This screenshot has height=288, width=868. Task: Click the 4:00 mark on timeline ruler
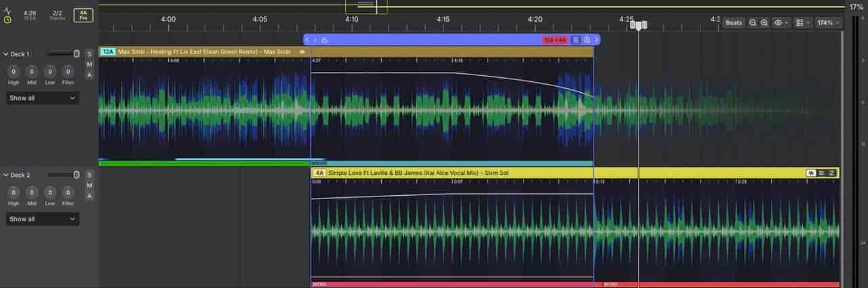[168, 20]
